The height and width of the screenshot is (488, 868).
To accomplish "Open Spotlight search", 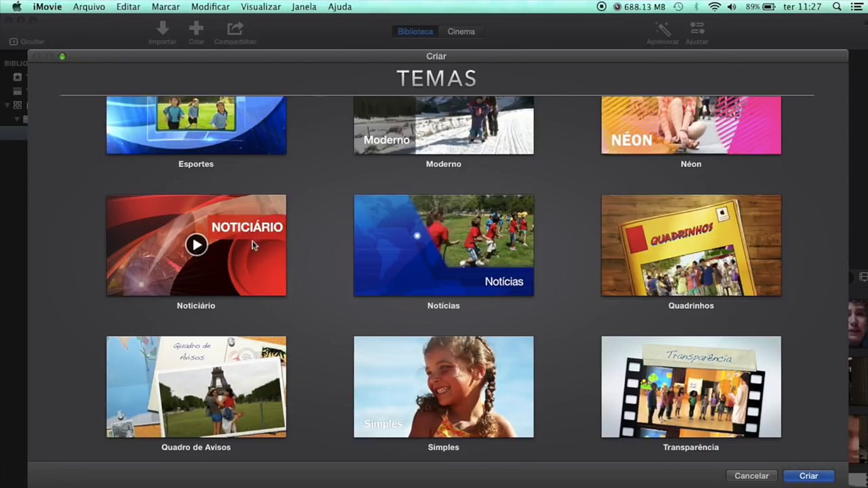I will tap(837, 7).
